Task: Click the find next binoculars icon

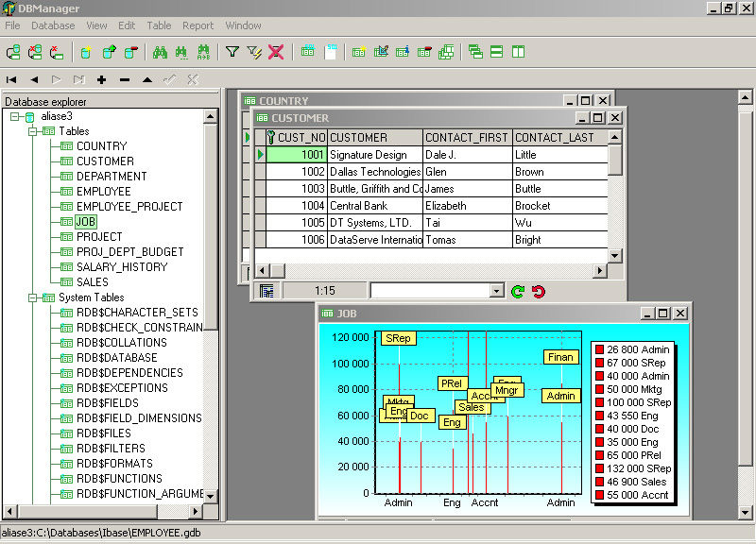Action: tap(181, 52)
